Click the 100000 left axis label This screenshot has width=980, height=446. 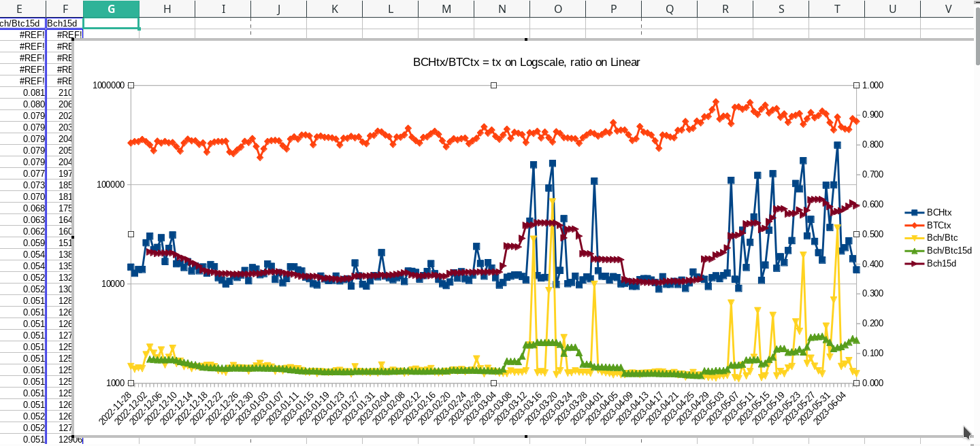[110, 185]
